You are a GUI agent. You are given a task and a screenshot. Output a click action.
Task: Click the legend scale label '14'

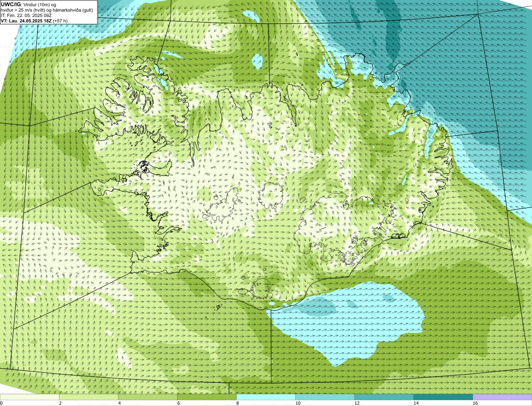coord(416,403)
